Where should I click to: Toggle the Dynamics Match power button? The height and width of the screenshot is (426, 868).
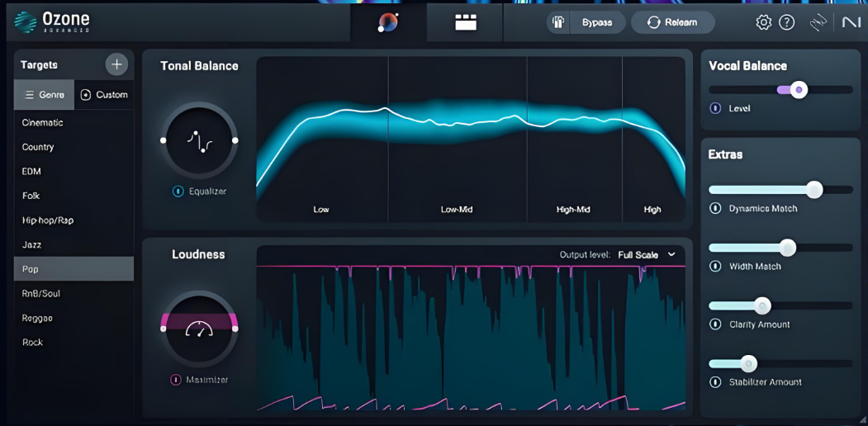coord(715,209)
